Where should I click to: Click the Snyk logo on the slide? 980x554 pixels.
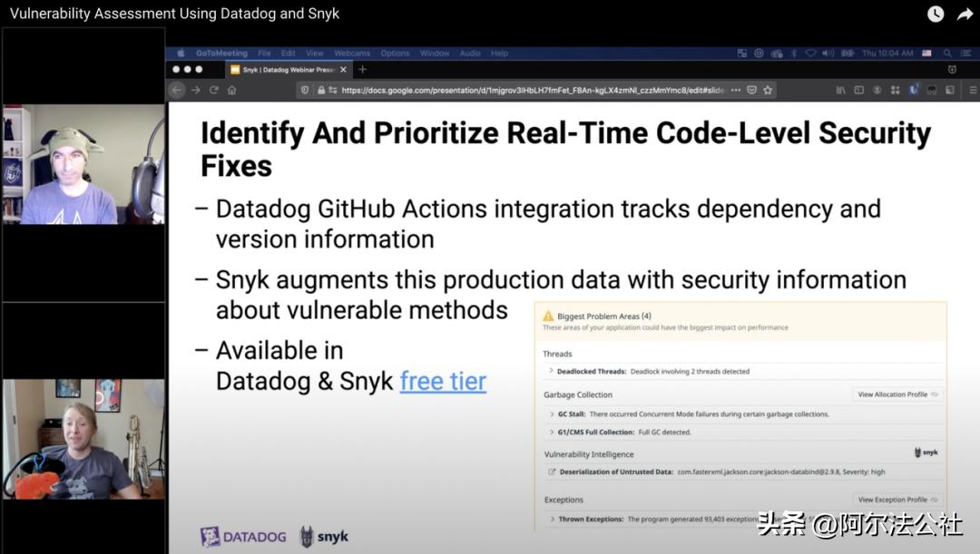point(323,536)
